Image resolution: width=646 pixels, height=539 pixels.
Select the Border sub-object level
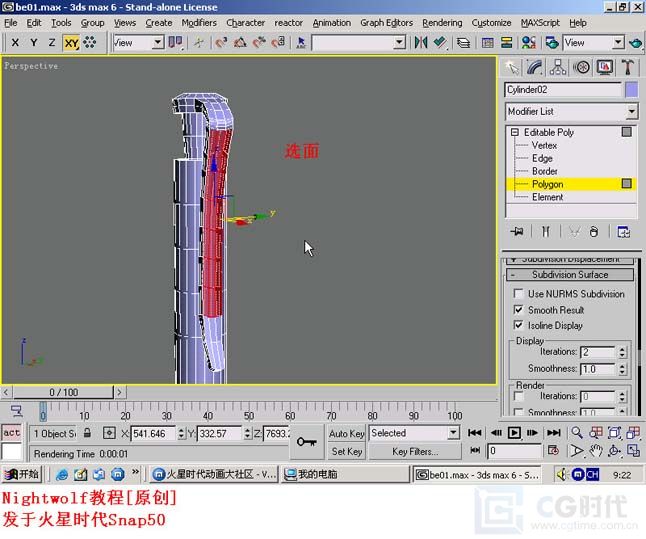[x=544, y=171]
